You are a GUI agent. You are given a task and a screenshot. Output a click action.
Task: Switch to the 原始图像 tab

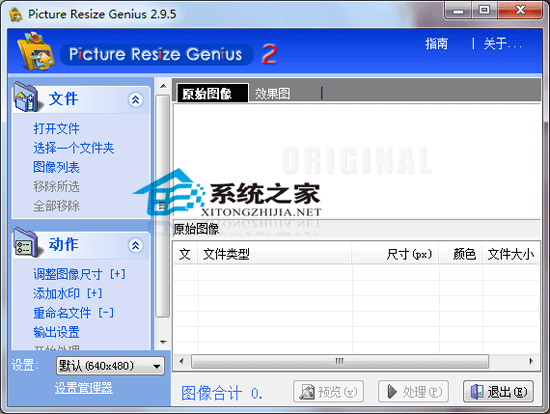tap(213, 93)
